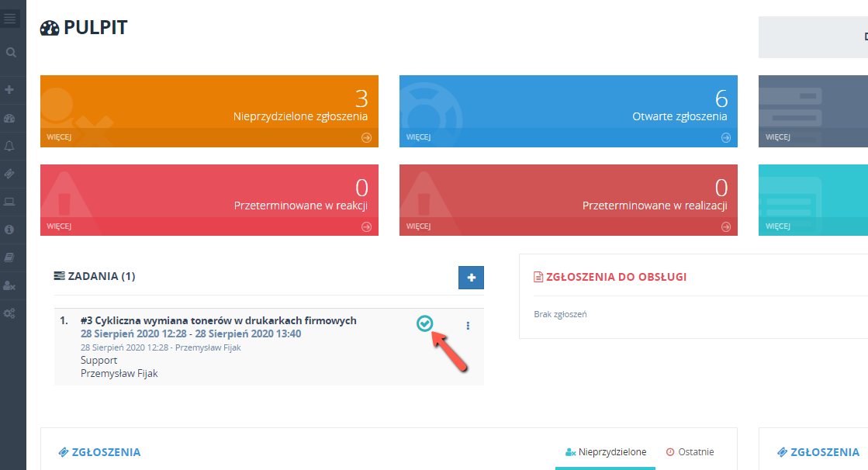
Task: Open the knowledge base book icon
Action: tap(10, 257)
